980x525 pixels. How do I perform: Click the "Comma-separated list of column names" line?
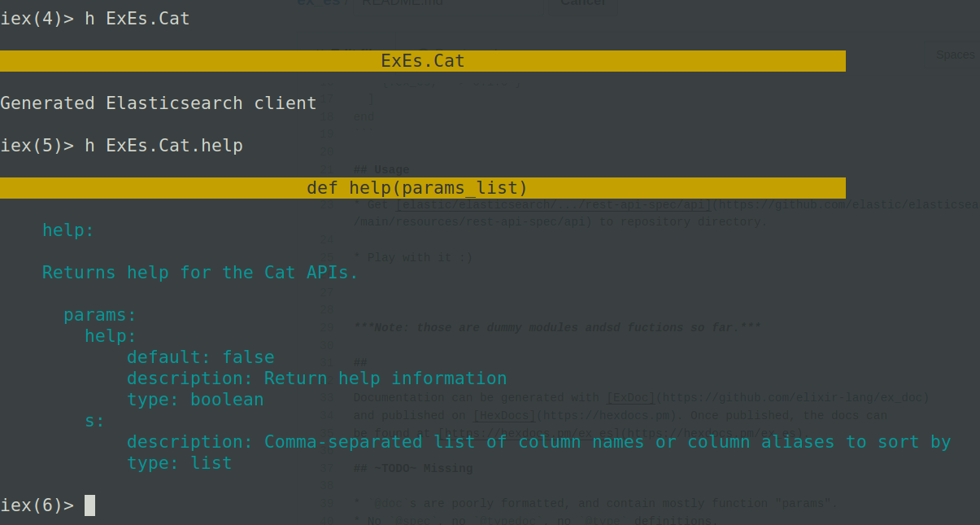(539, 442)
